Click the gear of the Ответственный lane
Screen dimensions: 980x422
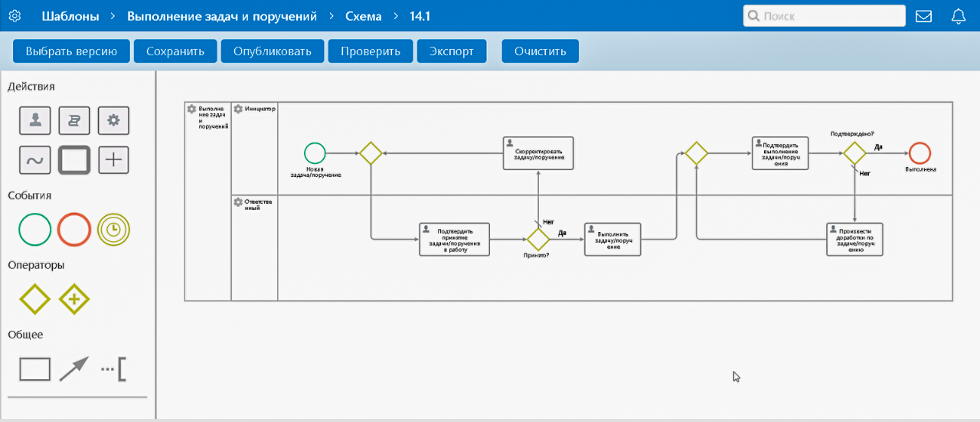238,202
